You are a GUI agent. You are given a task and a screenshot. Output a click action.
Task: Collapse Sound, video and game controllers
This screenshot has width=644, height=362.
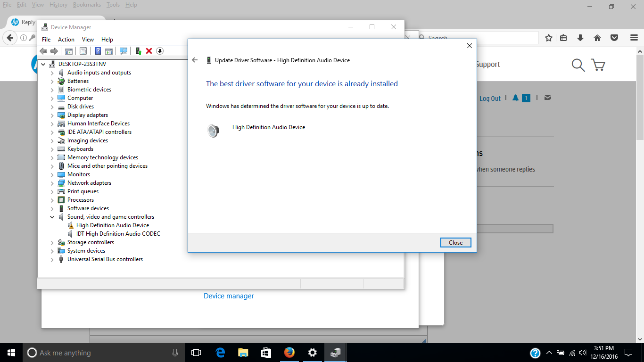[x=52, y=217]
